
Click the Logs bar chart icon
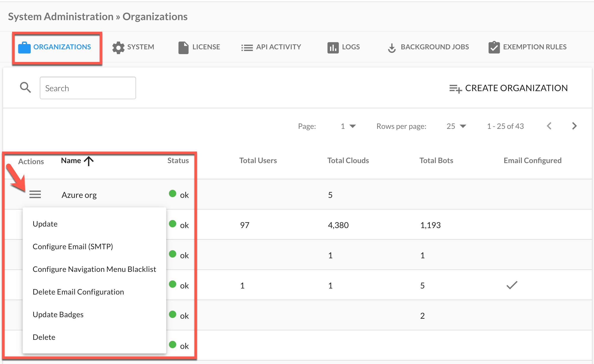pos(333,47)
